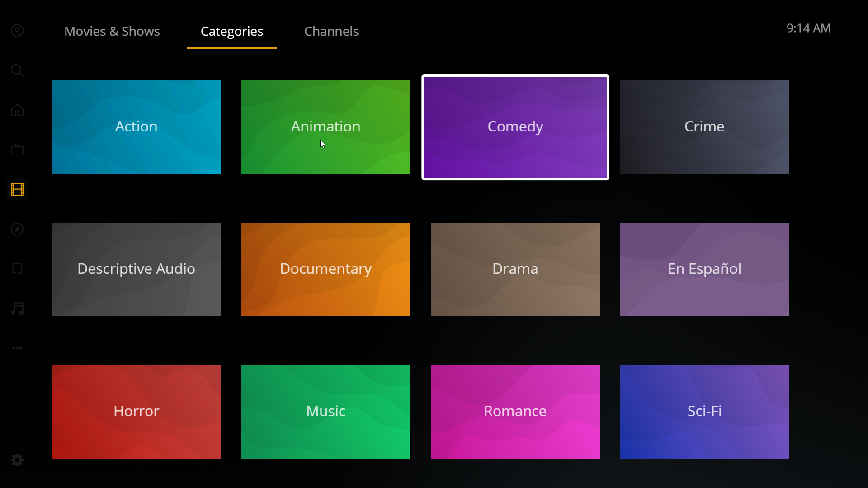Open the Comedy category
The width and height of the screenshot is (868, 488).
pyautogui.click(x=515, y=127)
